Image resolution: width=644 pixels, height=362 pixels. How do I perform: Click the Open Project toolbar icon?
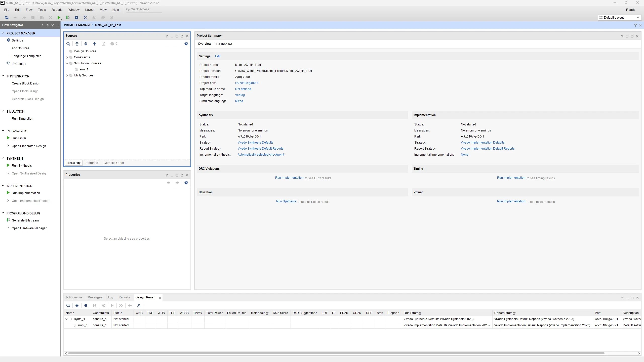tap(7, 18)
